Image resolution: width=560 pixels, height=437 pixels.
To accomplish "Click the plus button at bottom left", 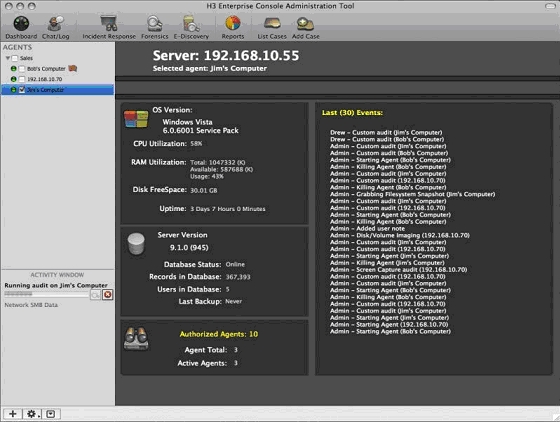I will pos(13,414).
